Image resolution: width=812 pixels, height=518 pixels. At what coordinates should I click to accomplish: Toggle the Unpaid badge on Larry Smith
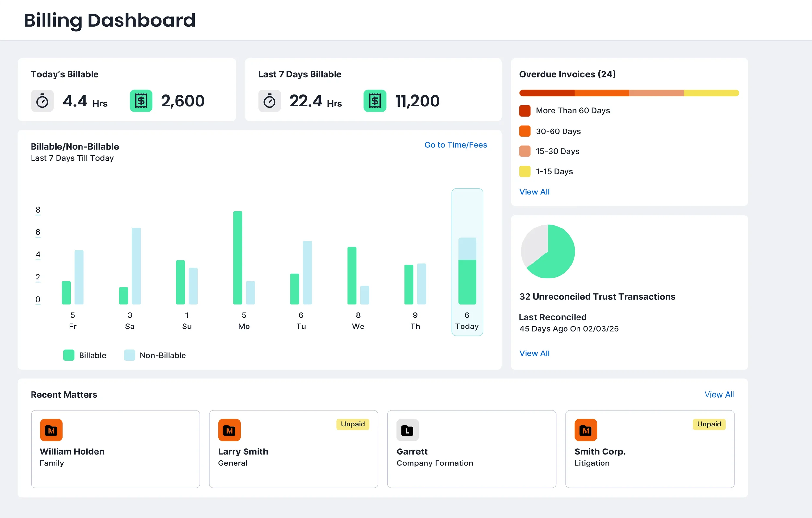coord(352,424)
